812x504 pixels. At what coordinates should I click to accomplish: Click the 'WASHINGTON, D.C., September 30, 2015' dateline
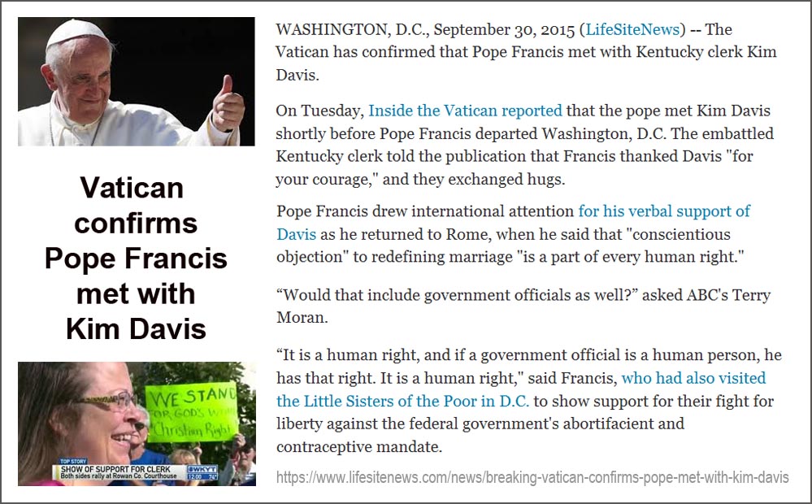point(425,29)
